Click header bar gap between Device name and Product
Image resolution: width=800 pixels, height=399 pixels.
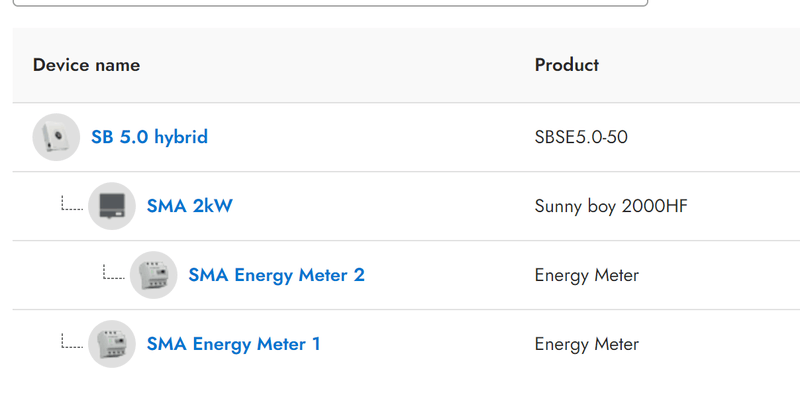coord(337,65)
